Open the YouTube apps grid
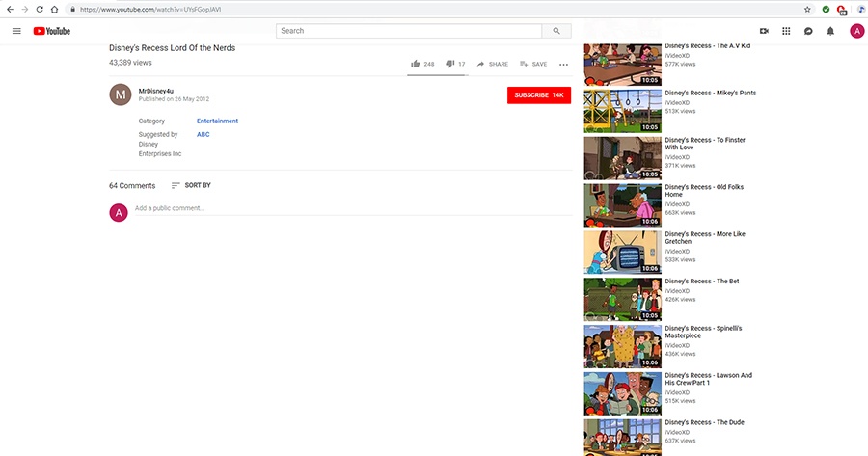 (786, 31)
